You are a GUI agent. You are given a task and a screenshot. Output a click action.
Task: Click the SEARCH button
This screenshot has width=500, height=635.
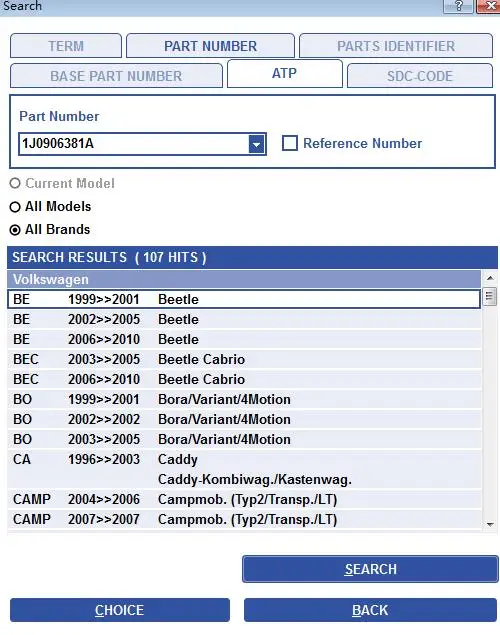point(370,569)
